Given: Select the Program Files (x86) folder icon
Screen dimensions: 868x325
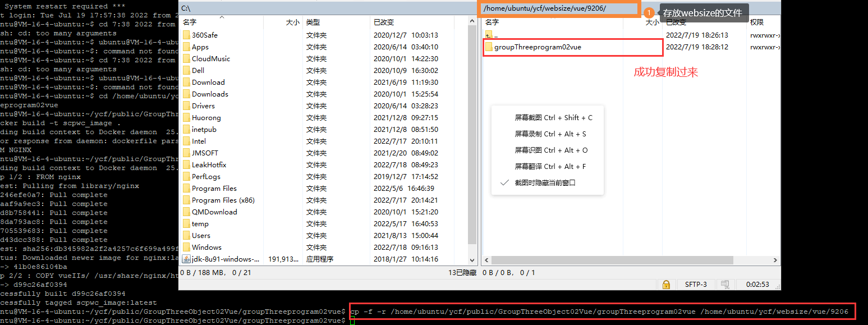Looking at the screenshot, I should pos(186,200).
